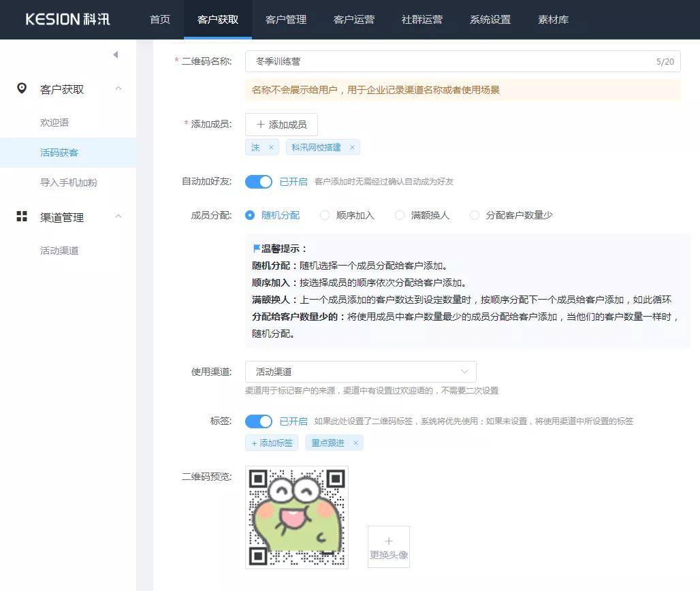Switch to the 客户管理 tab
Image resolution: width=700 pixels, height=591 pixels.
[x=285, y=20]
